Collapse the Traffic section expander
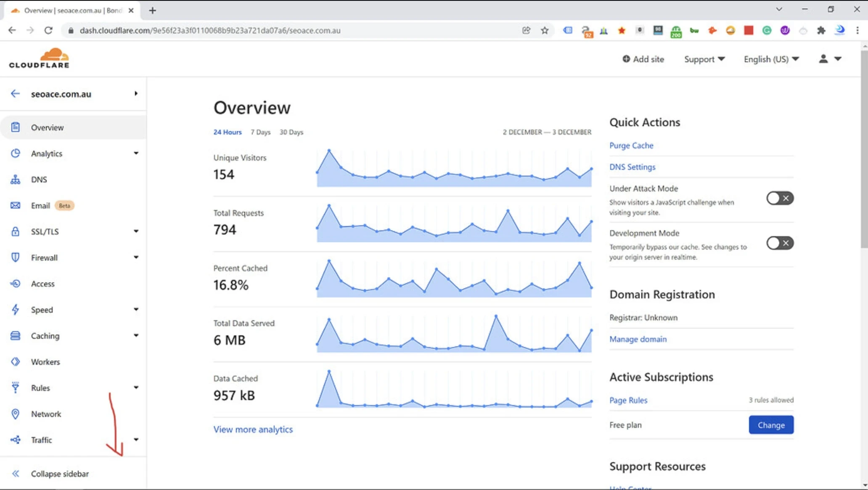868x490 pixels. pos(136,440)
